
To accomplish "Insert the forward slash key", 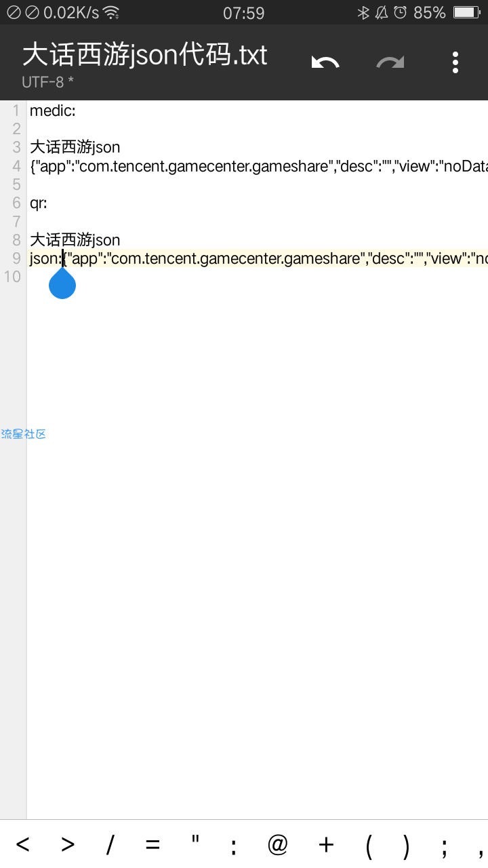I will pyautogui.click(x=110, y=844).
